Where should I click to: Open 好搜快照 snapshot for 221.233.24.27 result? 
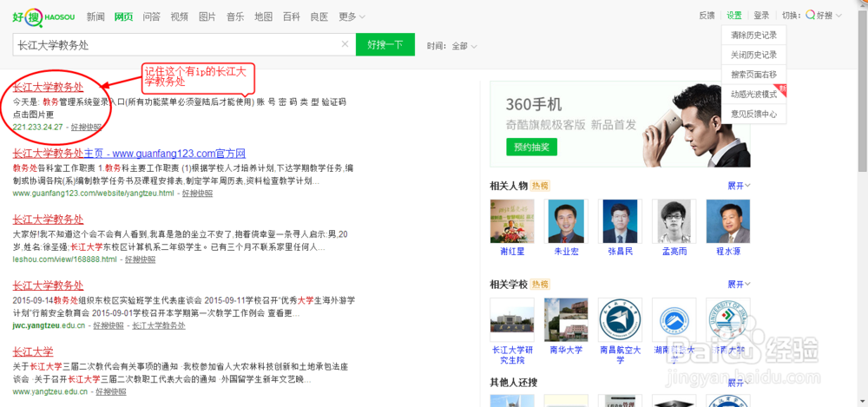tap(86, 127)
